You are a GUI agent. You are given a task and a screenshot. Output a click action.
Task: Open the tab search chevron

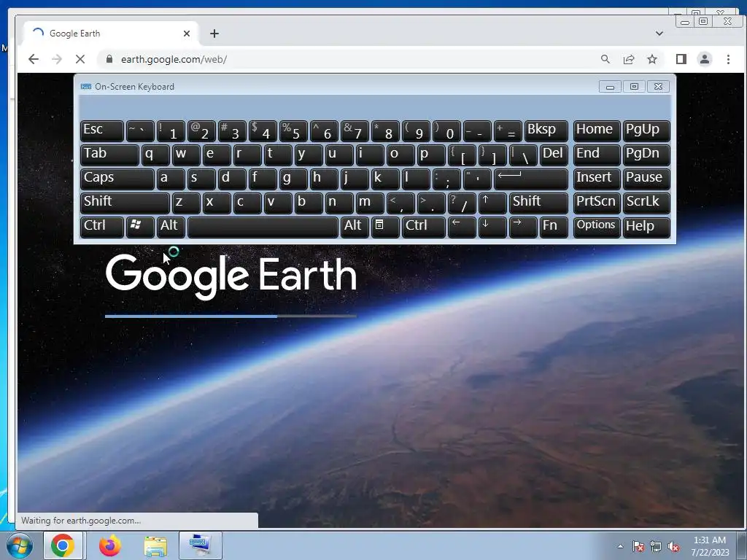tap(659, 34)
